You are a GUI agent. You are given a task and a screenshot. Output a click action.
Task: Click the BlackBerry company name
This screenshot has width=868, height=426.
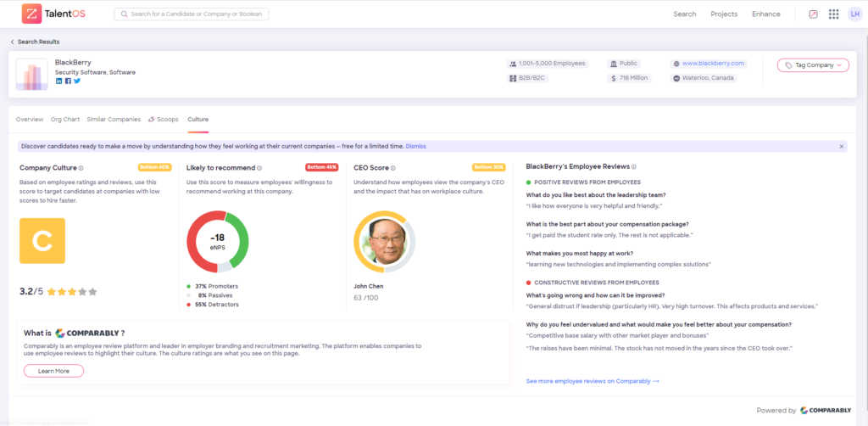point(73,62)
